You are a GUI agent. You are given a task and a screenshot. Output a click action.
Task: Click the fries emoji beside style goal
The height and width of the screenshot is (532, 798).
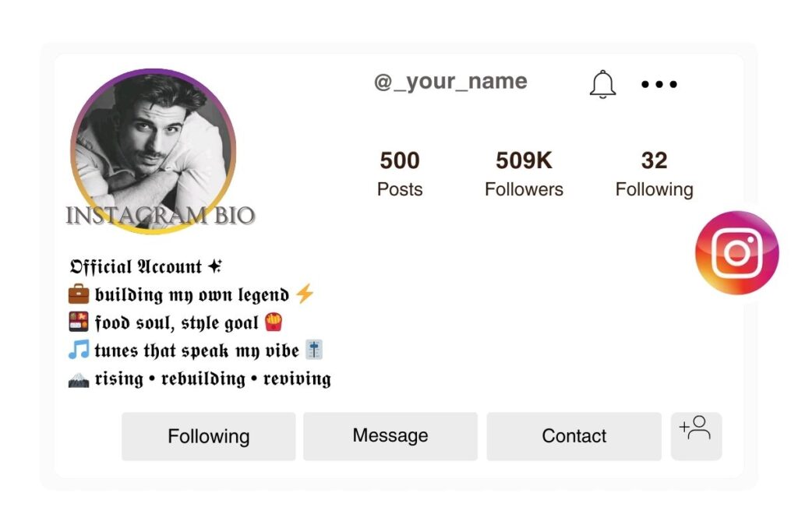pyautogui.click(x=274, y=322)
